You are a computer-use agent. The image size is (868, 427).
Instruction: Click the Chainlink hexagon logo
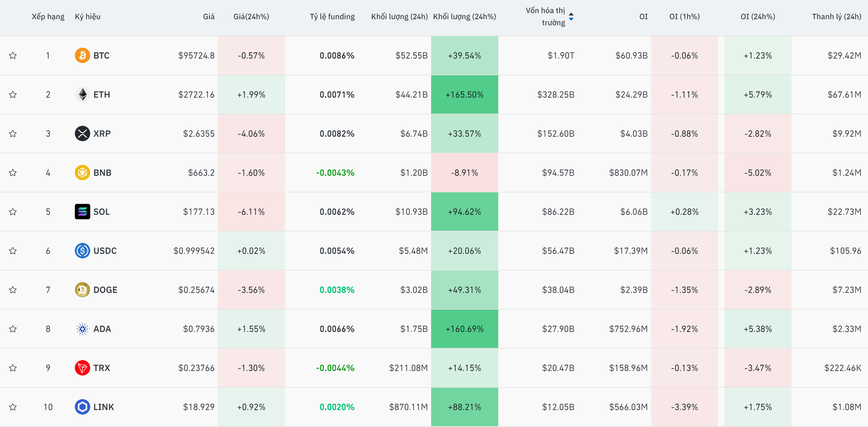82,407
